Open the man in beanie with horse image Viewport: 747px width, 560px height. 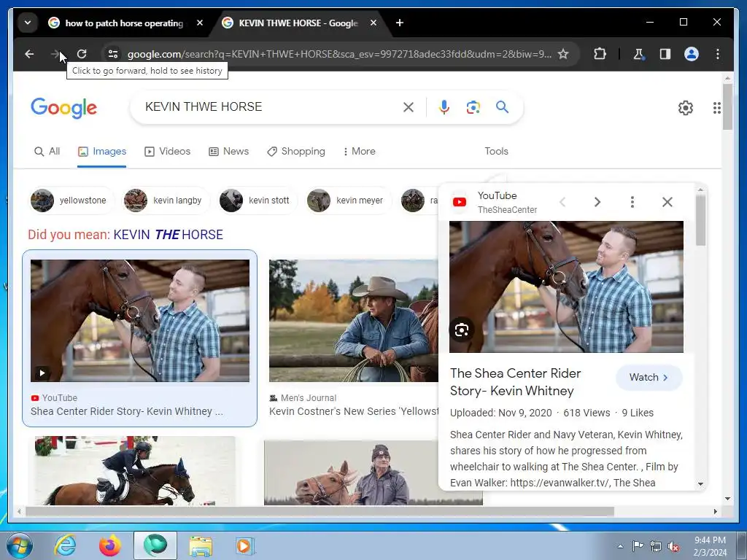pos(352,472)
